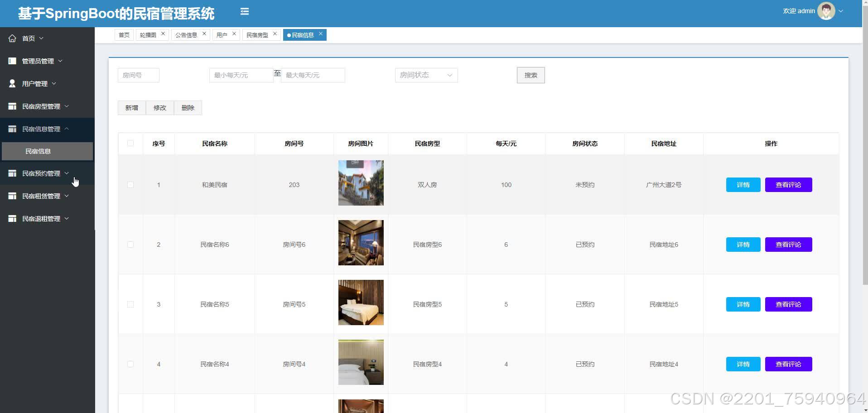Close the 公告信息 tab with its X
The width and height of the screenshot is (868, 413).
[204, 34]
